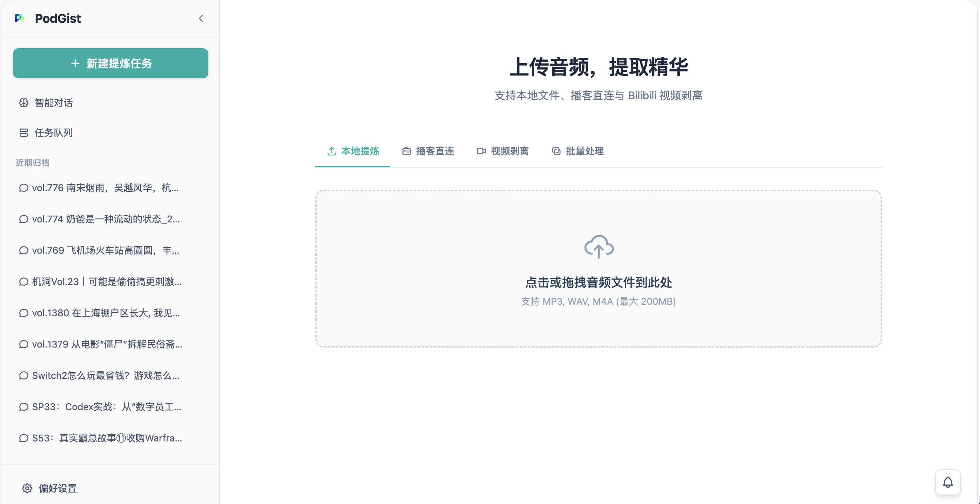
Task: Switch to the 视频剥离 tab
Action: (503, 151)
